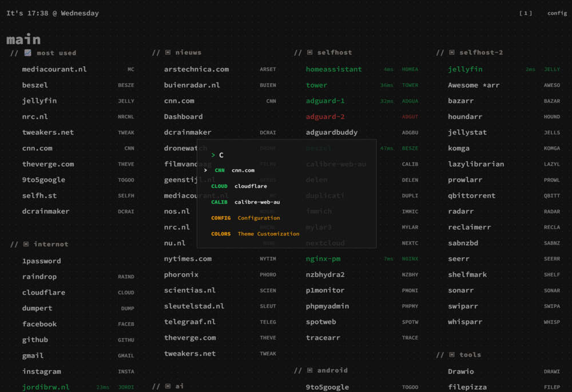Viewport: 572px width, 392px height.
Task: Open whisparr service
Action: click(465, 322)
